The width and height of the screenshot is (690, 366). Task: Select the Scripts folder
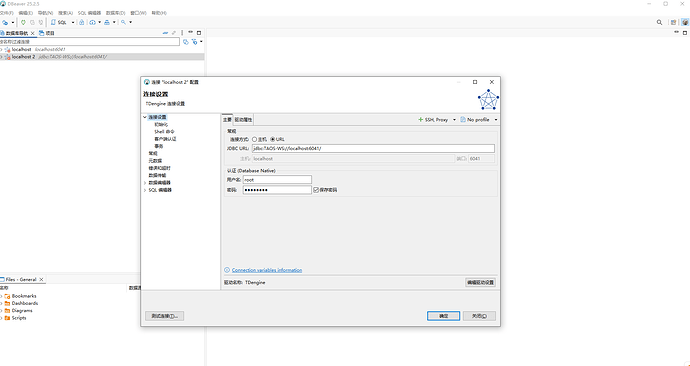pos(19,318)
